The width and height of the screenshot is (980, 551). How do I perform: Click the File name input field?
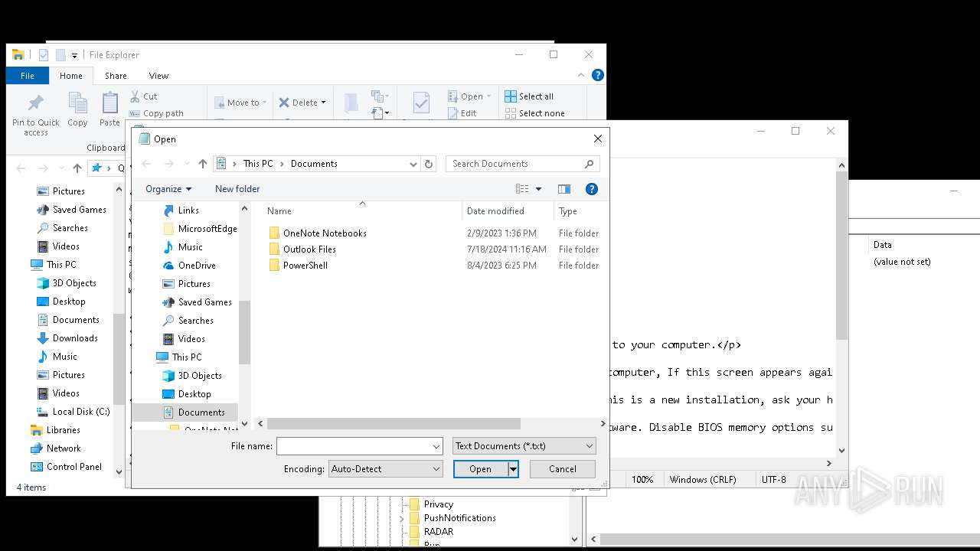(x=354, y=446)
